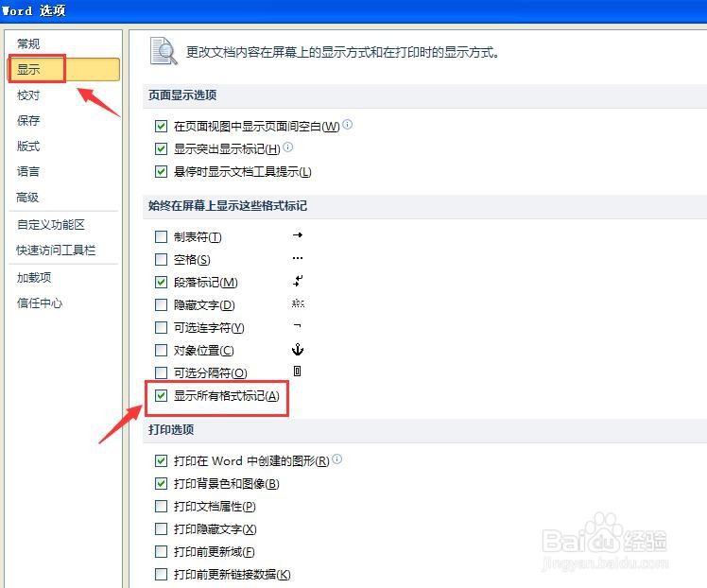Screen dimensions: 707x588
Task: Click the 始终在屏幕上显示这些格式标记 heading
Action: [228, 206]
